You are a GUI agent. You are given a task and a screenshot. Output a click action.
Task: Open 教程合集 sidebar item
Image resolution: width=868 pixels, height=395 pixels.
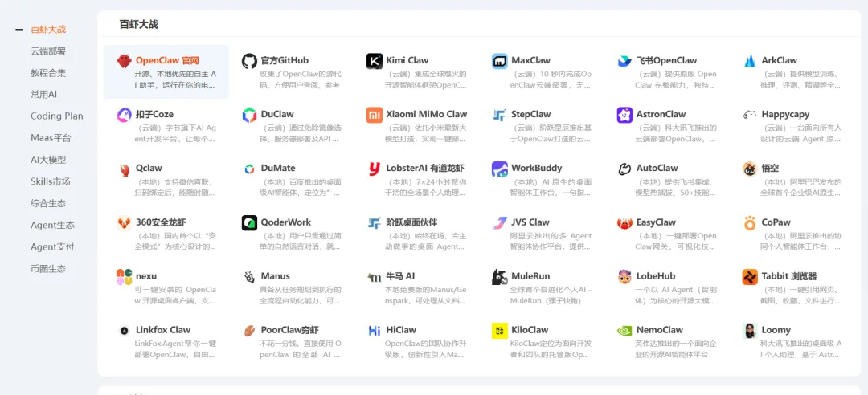tap(48, 73)
